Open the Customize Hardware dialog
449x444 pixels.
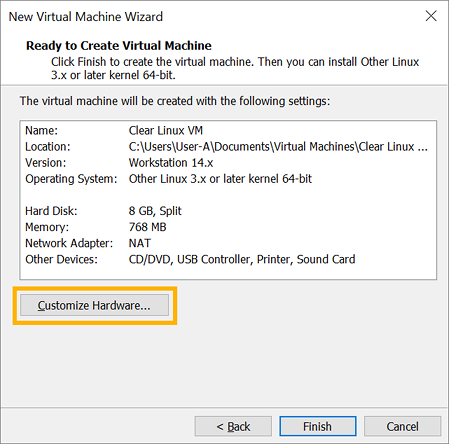(94, 305)
